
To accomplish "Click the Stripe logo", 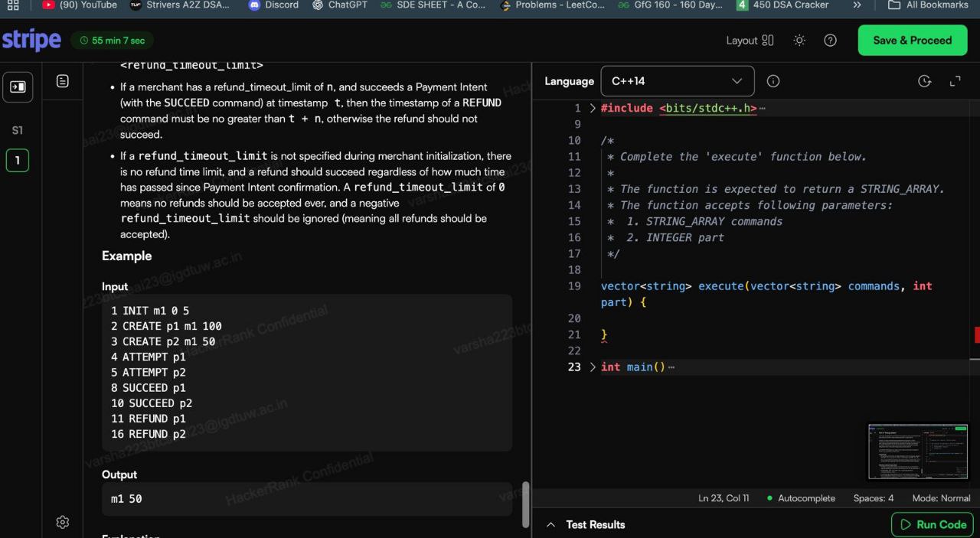I will [x=31, y=41].
